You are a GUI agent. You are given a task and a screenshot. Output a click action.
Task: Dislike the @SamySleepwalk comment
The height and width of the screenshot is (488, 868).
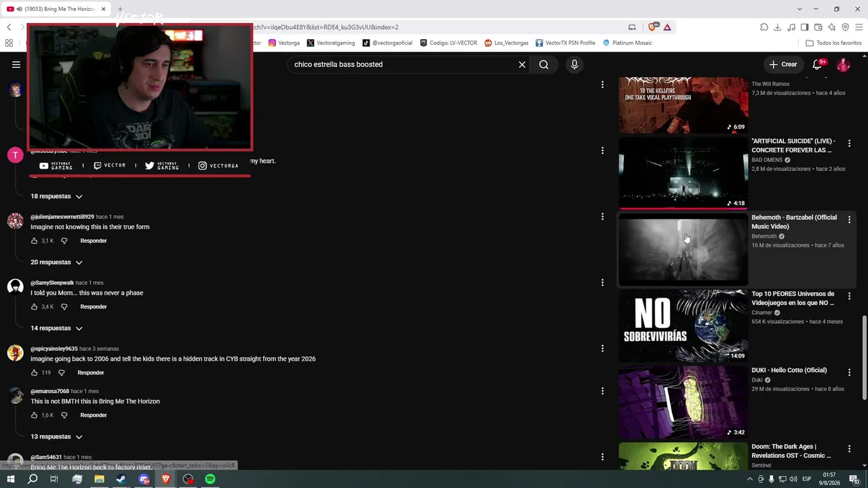coord(64,306)
